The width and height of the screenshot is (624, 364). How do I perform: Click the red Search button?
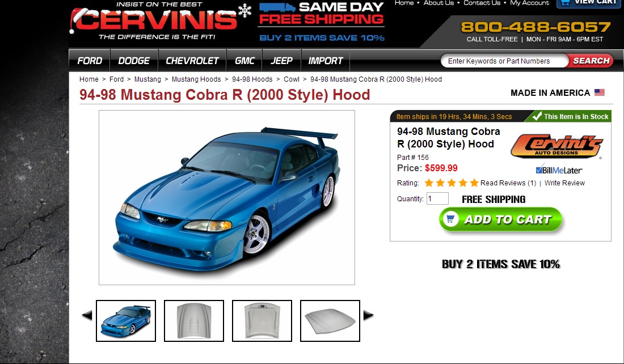coord(591,61)
